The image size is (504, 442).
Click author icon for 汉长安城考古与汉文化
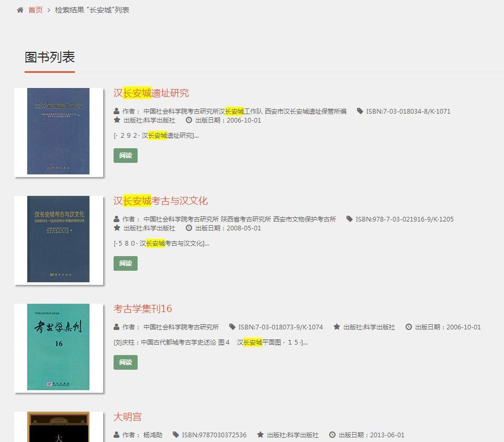tap(116, 219)
